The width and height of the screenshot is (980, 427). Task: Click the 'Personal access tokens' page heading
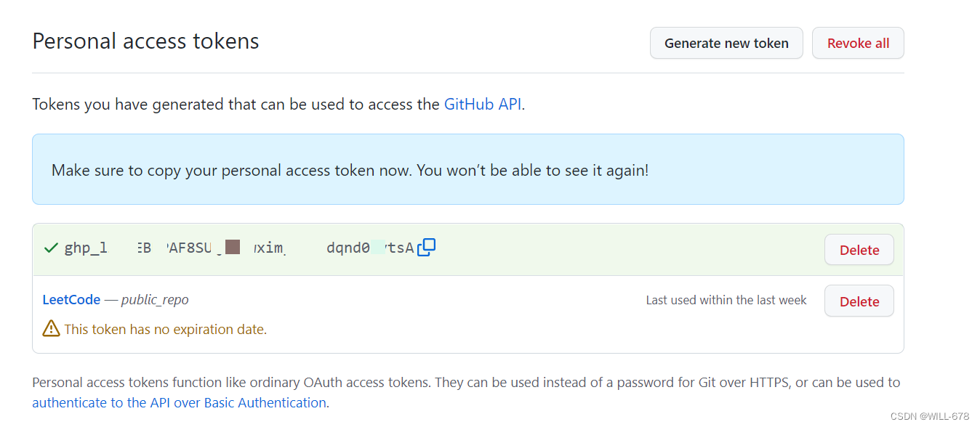coord(145,41)
